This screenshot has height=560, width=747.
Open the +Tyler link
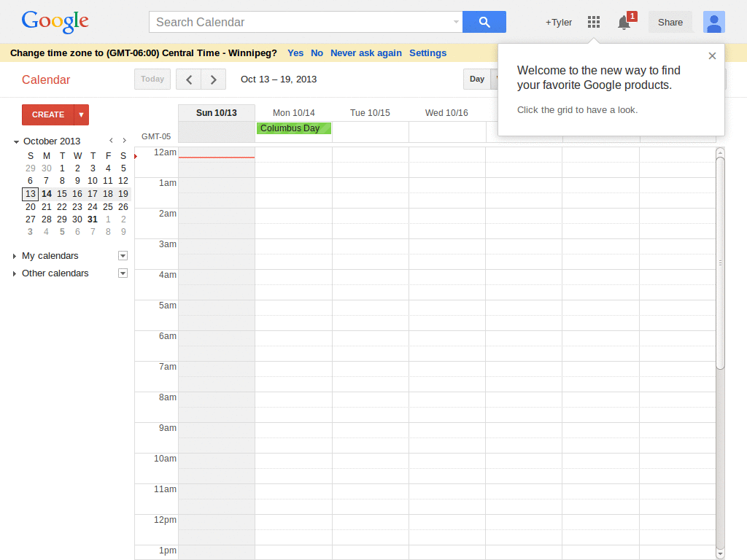point(558,23)
